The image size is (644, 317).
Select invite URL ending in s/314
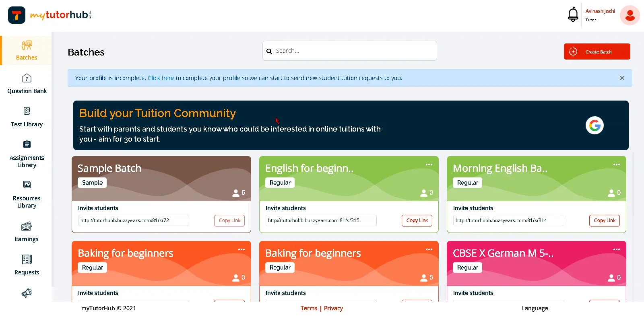pos(509,220)
